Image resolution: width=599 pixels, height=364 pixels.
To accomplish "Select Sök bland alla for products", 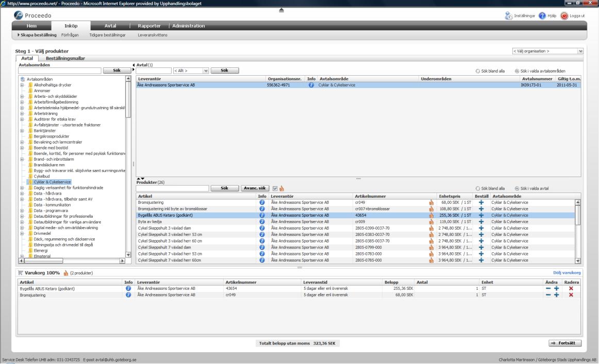I will click(477, 188).
